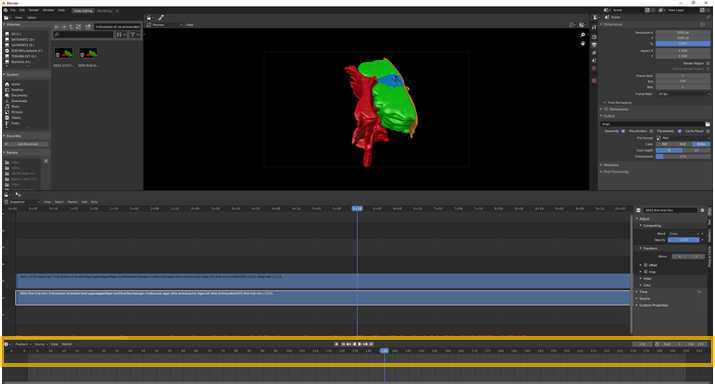Open the Render properties tab
This screenshot has width=715, height=384.
tap(594, 37)
